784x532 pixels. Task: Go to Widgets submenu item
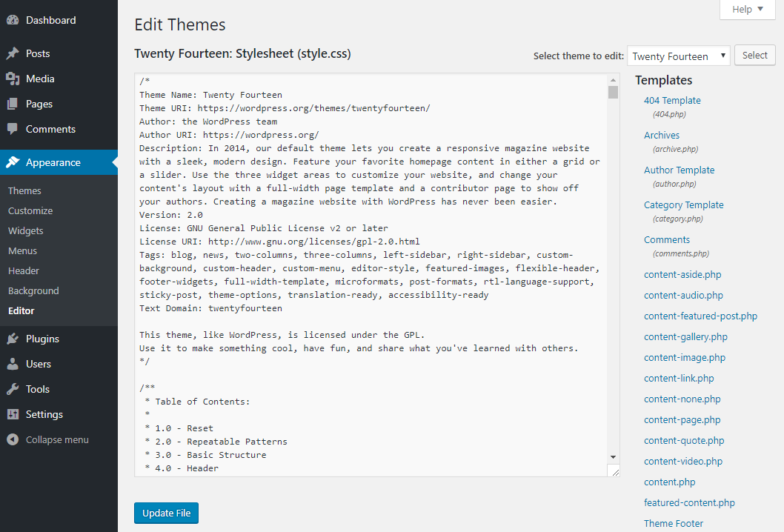pos(25,230)
